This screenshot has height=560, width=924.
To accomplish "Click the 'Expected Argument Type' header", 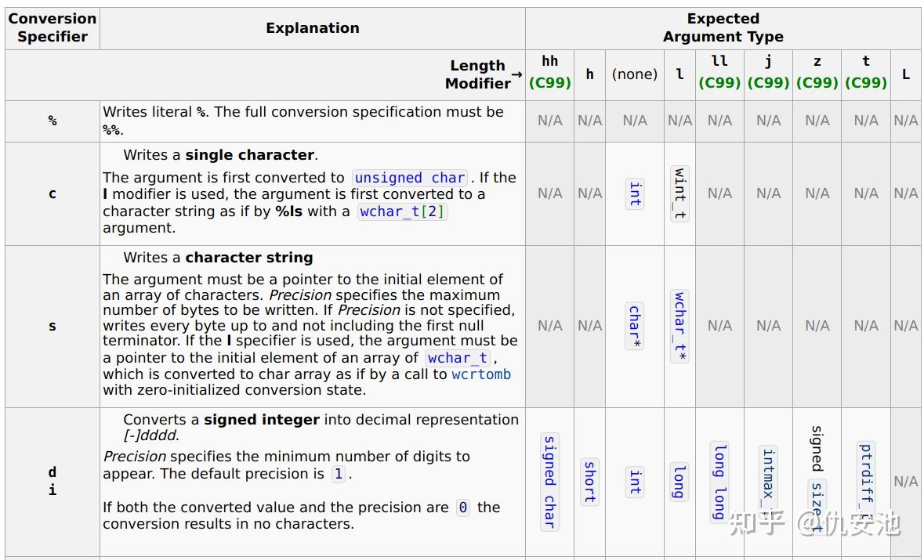I will pyautogui.click(x=723, y=27).
